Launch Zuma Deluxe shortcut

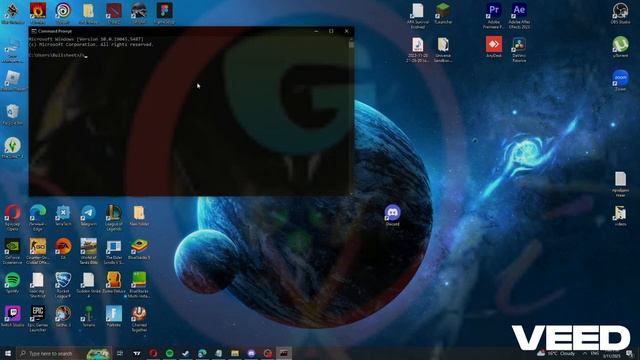coord(113,282)
